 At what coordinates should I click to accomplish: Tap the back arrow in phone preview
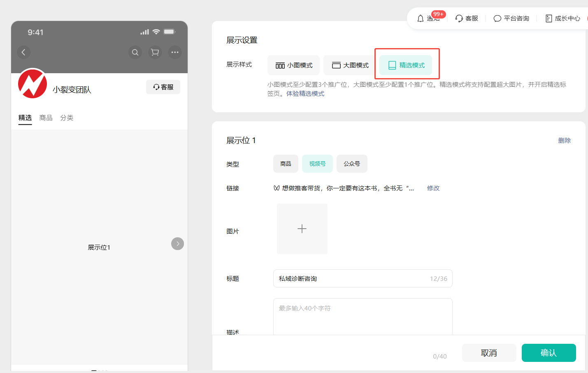pyautogui.click(x=23, y=52)
